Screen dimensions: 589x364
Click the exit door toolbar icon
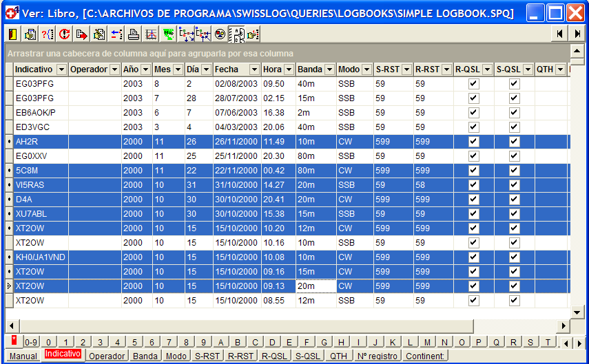(13, 34)
